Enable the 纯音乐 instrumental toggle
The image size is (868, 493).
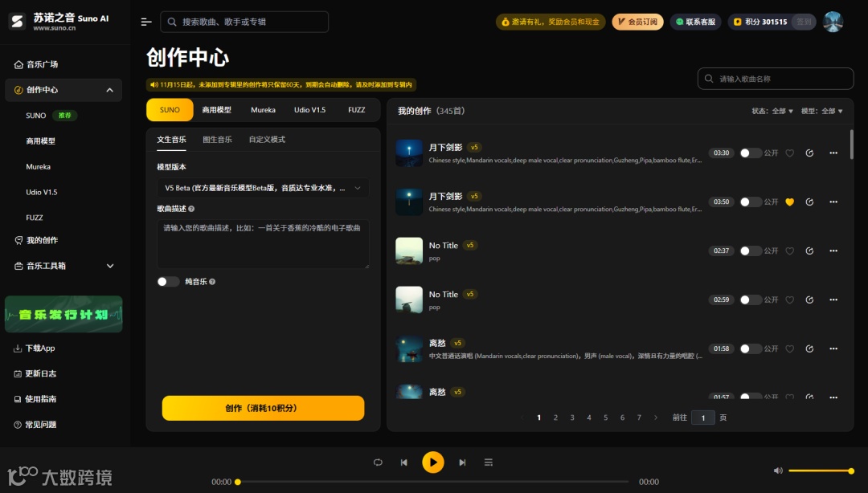click(168, 282)
